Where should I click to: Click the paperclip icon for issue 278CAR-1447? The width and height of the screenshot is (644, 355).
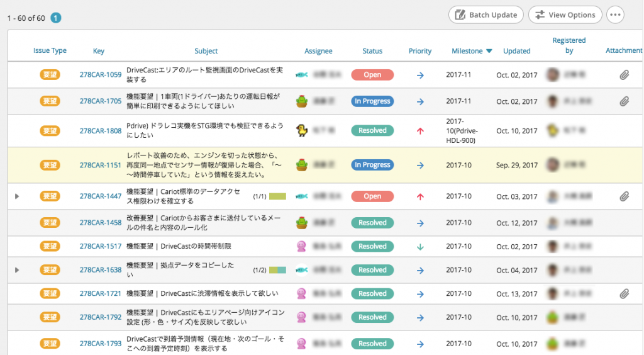(x=624, y=196)
